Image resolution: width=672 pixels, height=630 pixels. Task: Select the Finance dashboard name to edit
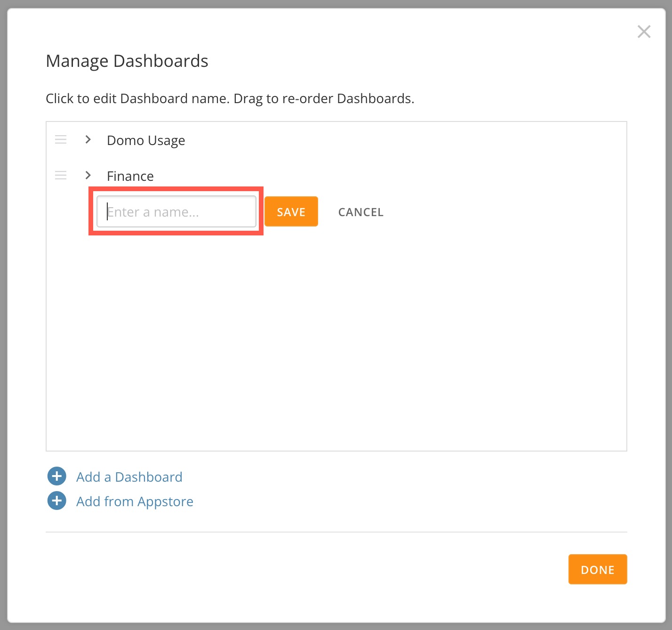(x=130, y=176)
